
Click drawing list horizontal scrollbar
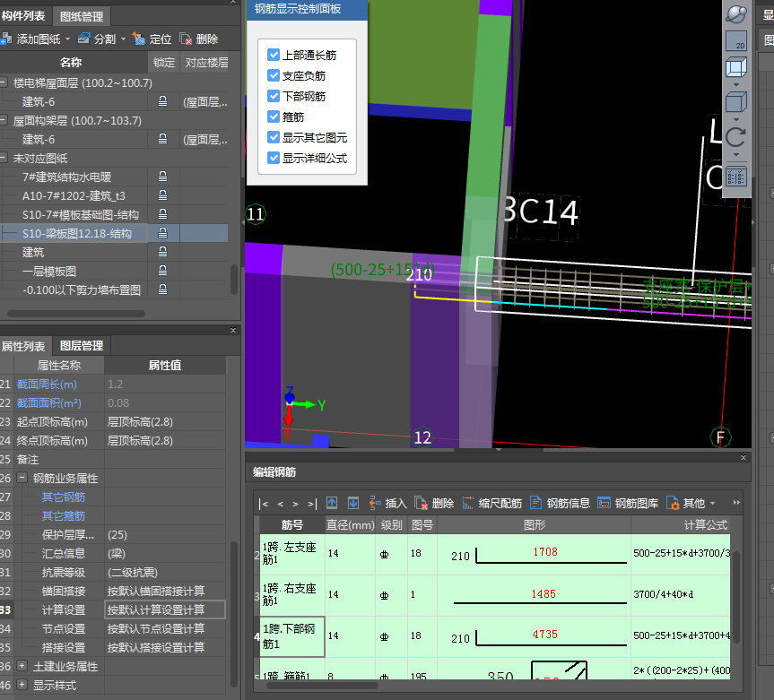coord(76,313)
